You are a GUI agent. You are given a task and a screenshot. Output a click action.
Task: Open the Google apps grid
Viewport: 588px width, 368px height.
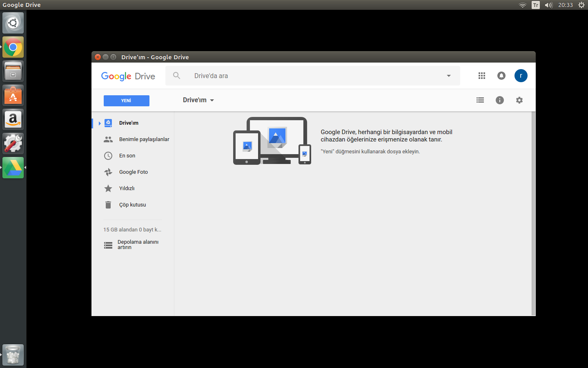(482, 76)
